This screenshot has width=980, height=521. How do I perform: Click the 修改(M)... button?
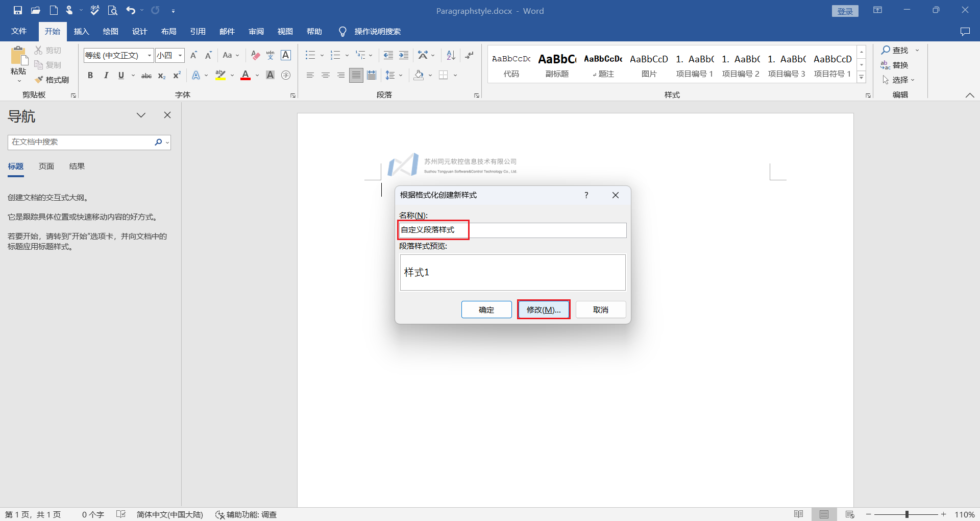544,310
